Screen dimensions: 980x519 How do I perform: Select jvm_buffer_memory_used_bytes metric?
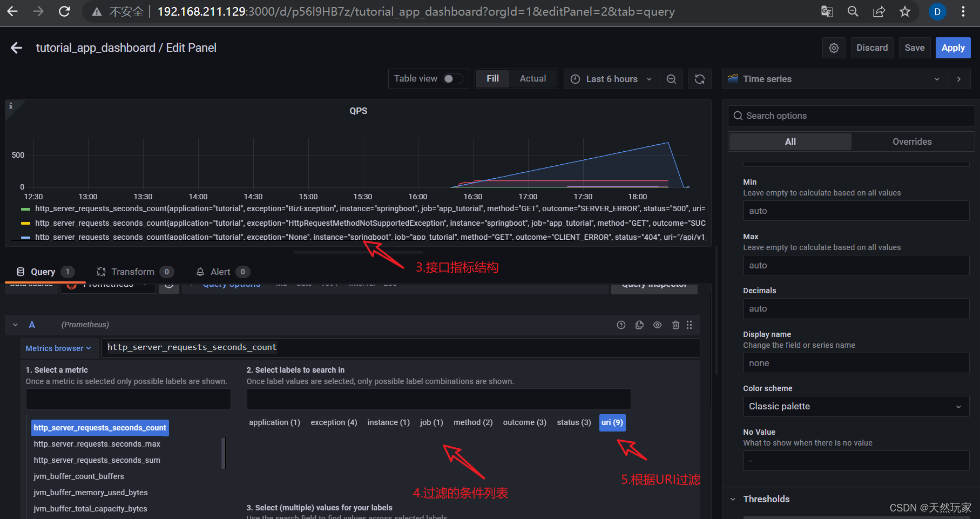tap(91, 493)
